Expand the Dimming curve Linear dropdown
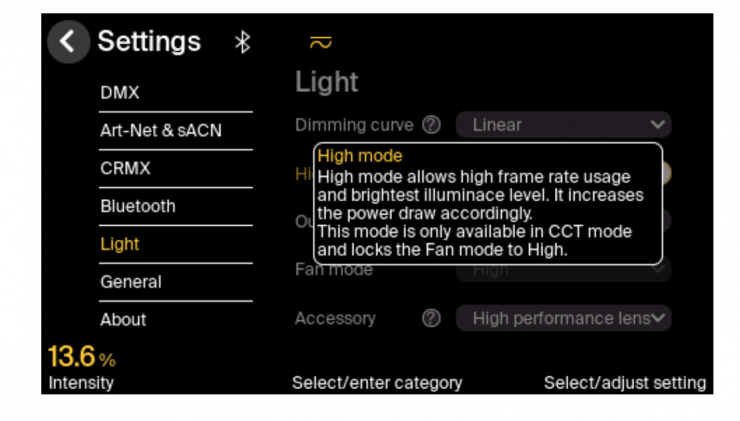This screenshot has height=421, width=740. [563, 125]
